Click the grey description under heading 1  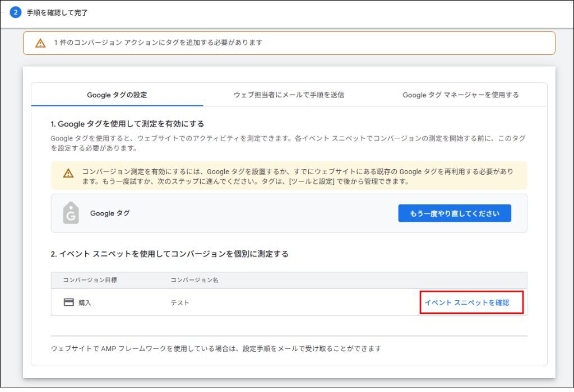tap(288, 143)
